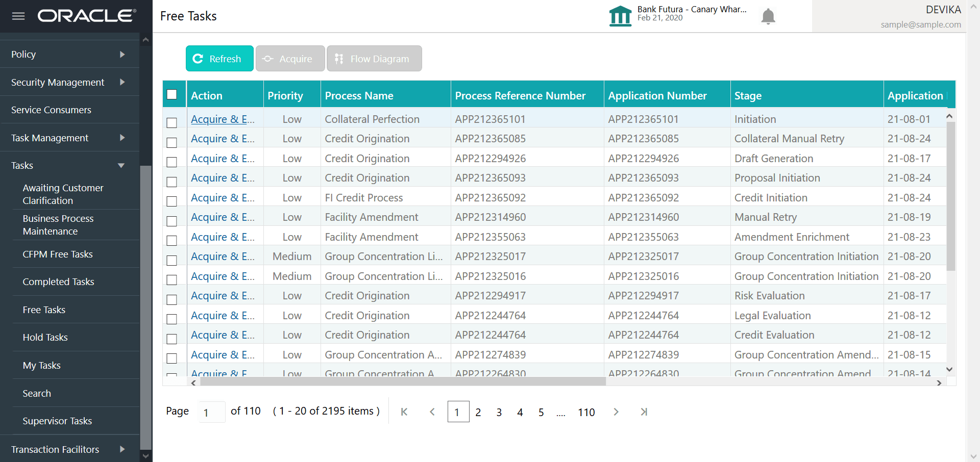Click the page number input field
Screen dimensions: 980x462
[211, 412]
